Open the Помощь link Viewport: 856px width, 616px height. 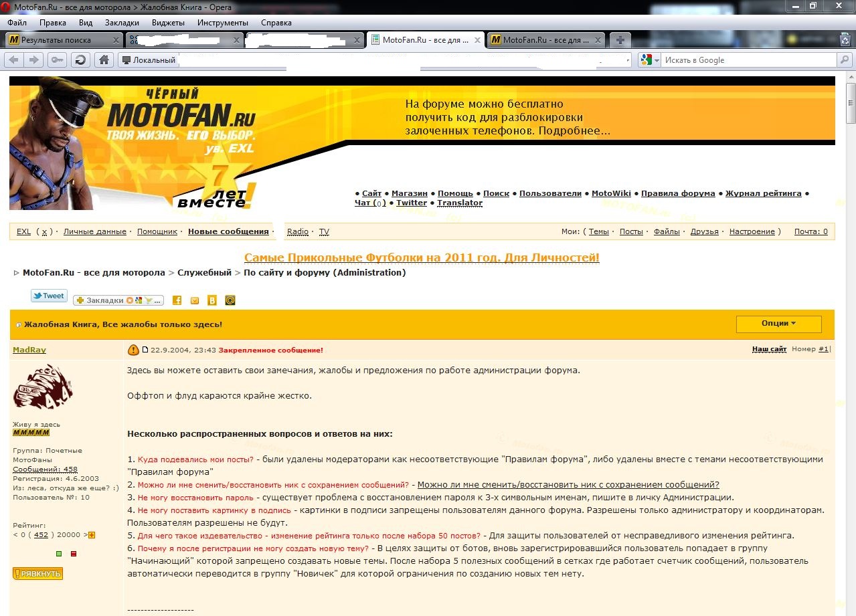point(455,193)
